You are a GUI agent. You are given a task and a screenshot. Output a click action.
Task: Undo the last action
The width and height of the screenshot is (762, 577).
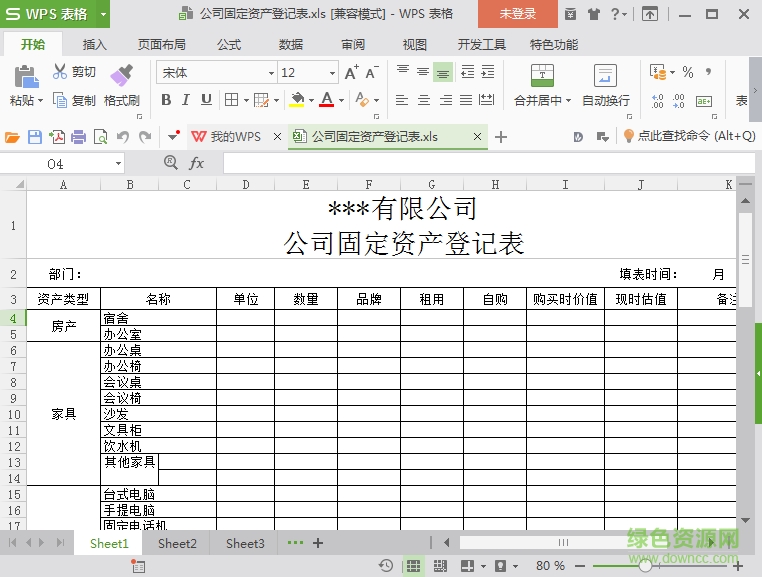click(122, 137)
